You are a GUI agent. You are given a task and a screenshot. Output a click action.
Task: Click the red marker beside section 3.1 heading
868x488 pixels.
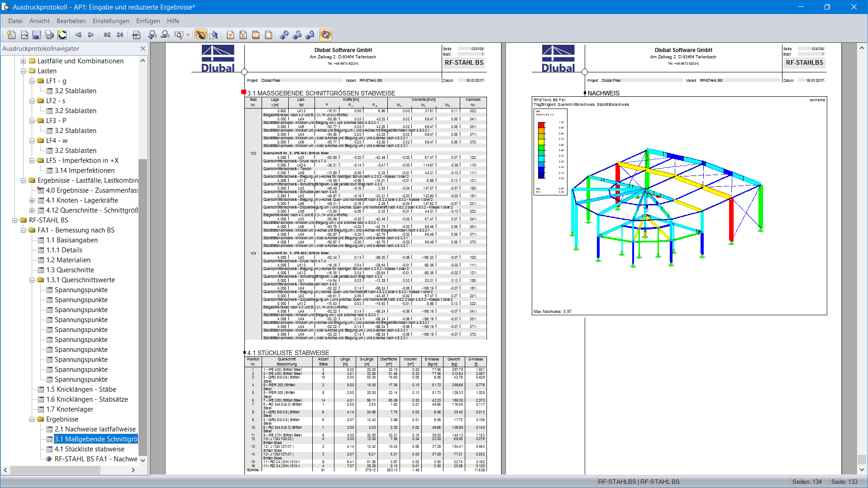pyautogui.click(x=243, y=92)
